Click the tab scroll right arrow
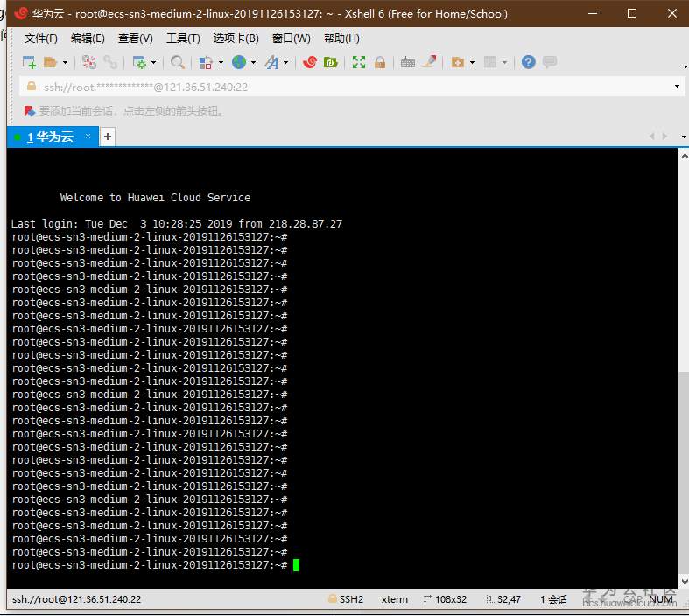The image size is (689, 616). coord(664,136)
